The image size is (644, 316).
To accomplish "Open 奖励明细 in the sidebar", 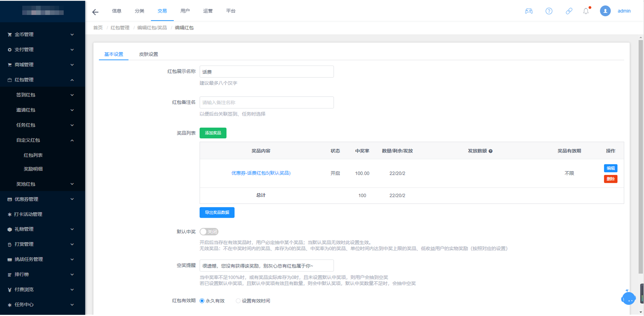I will coord(33,169).
